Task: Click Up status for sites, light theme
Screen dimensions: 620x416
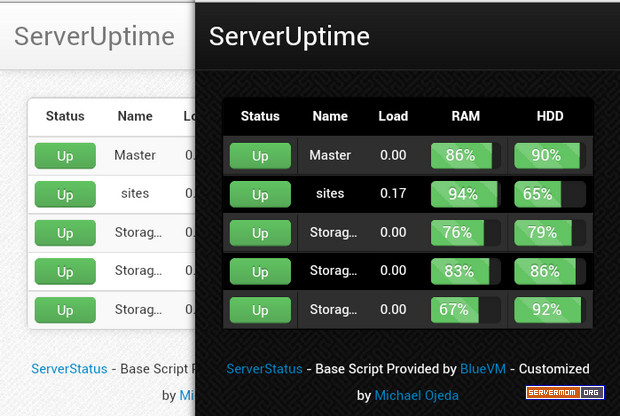Action: (x=65, y=194)
